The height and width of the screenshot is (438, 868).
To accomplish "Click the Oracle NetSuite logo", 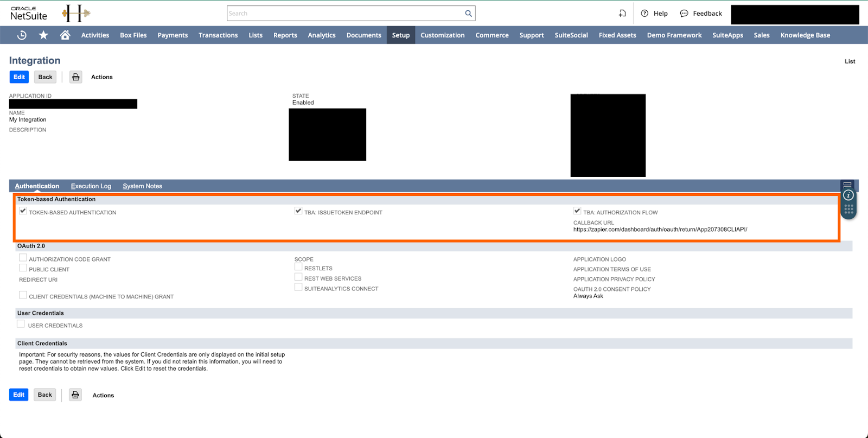I will tap(29, 14).
